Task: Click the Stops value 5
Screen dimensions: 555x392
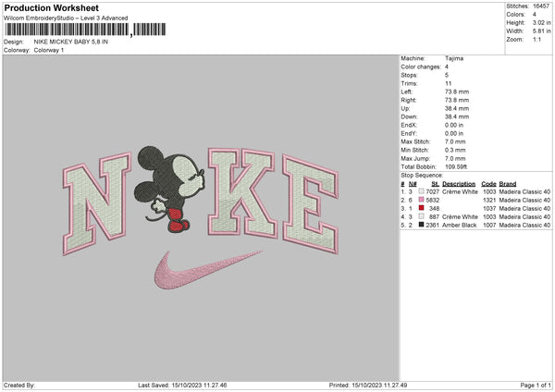Action: pos(447,75)
